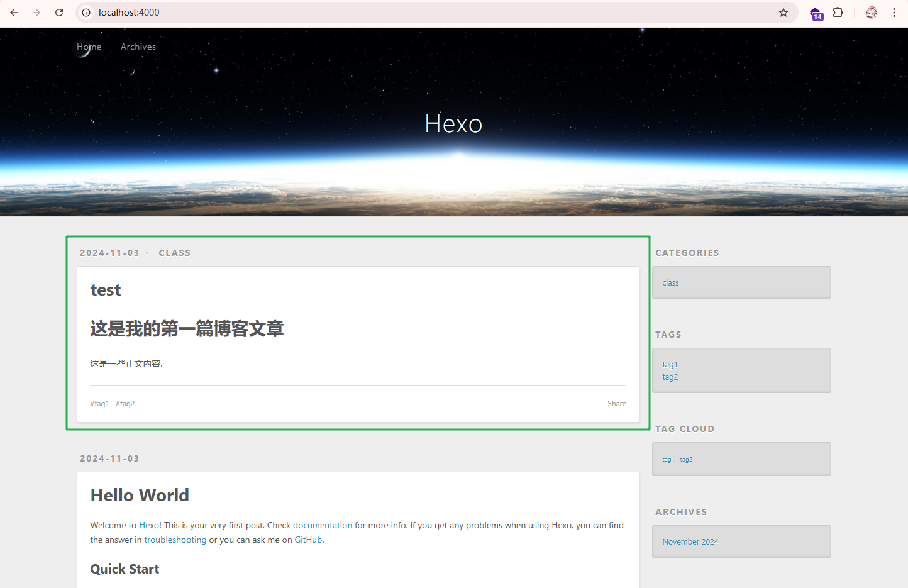The image size is (908, 588).
Task: Click the address bar URL field
Action: coord(434,13)
